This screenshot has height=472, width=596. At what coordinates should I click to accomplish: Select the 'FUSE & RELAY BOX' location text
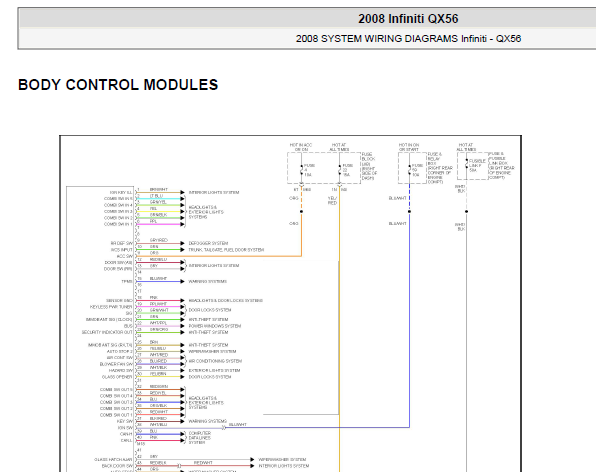[440, 168]
